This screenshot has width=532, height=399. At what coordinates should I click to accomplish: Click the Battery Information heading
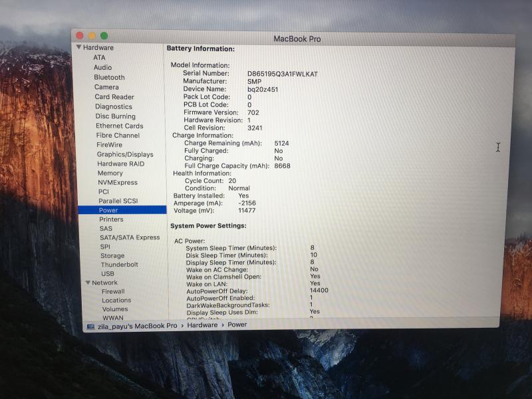(x=201, y=49)
